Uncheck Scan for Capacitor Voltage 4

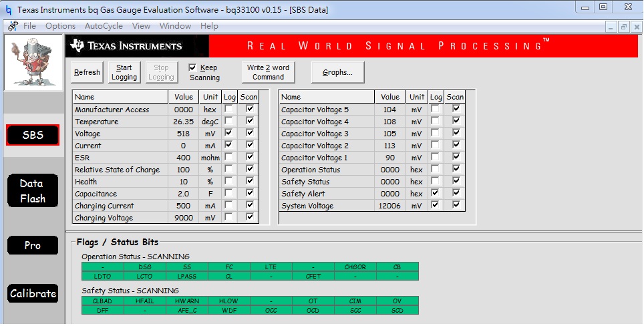pyautogui.click(x=456, y=121)
